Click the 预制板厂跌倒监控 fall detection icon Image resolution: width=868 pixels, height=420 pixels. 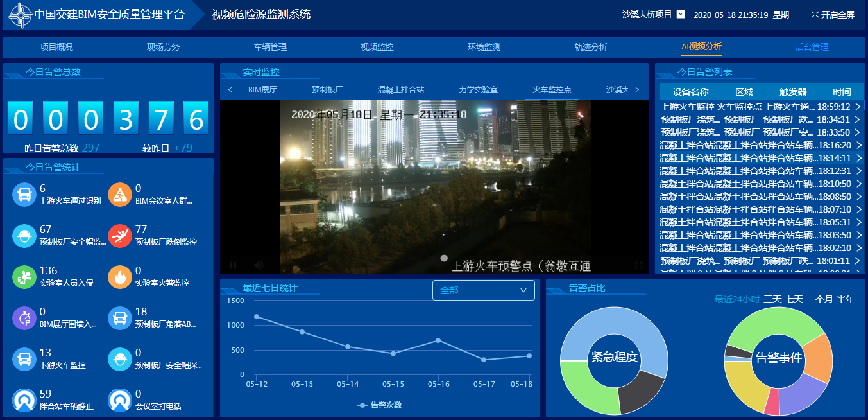(120, 236)
